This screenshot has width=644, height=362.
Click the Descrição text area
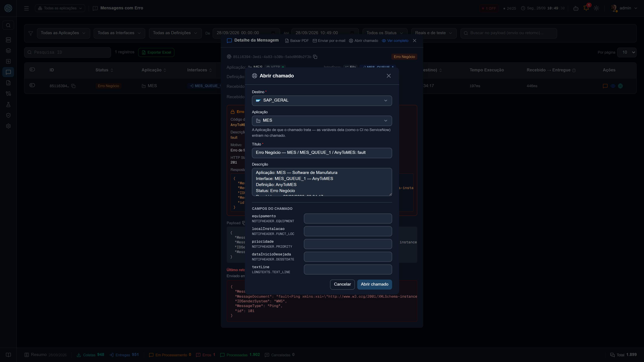(322, 182)
